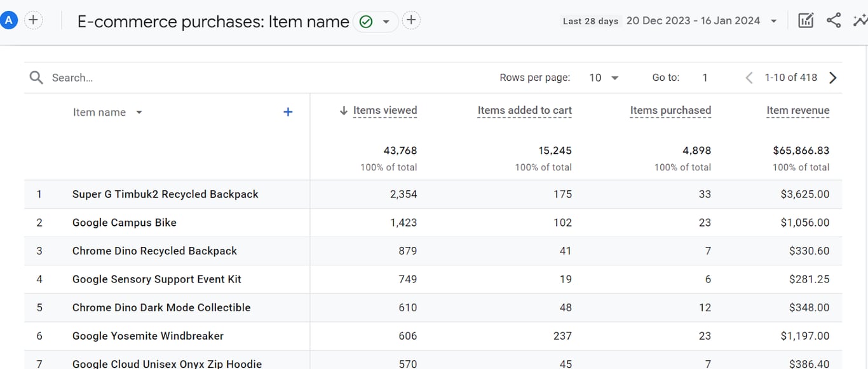This screenshot has width=868, height=369.
Task: Click the customize report edit icon
Action: [806, 20]
